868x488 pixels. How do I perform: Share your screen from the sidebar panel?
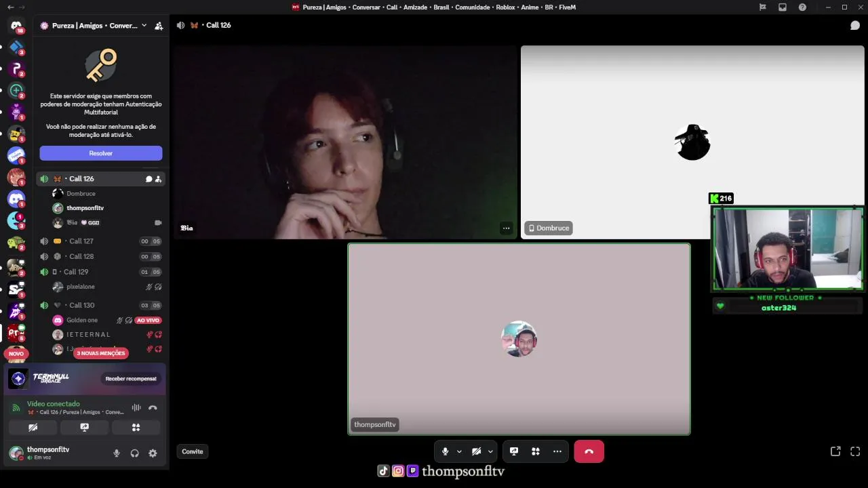pos(84,428)
